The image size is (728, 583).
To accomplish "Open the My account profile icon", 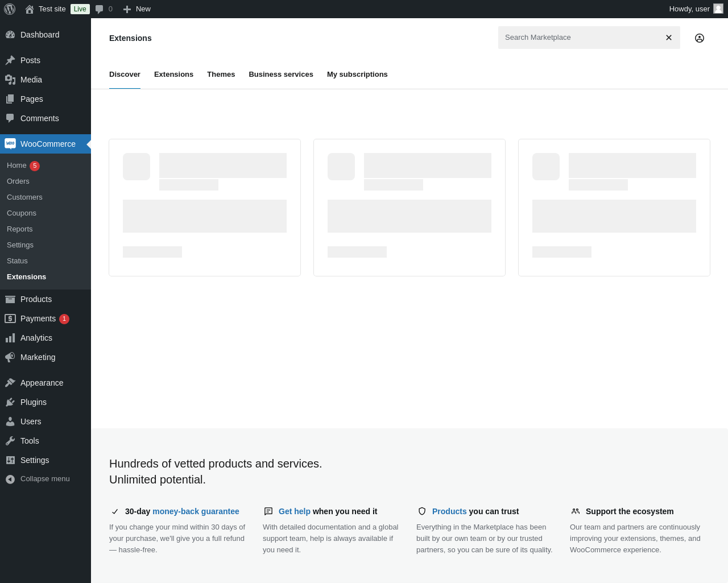I will [700, 38].
